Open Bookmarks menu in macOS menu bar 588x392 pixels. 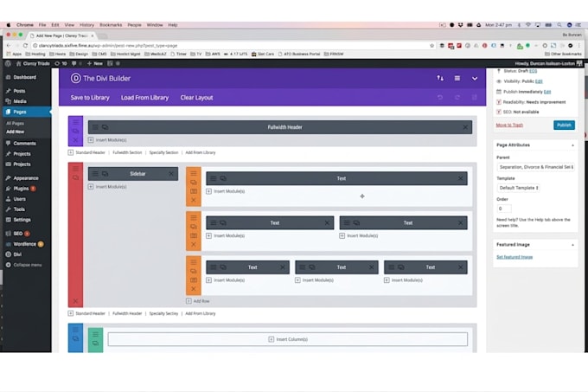pyautogui.click(x=111, y=25)
